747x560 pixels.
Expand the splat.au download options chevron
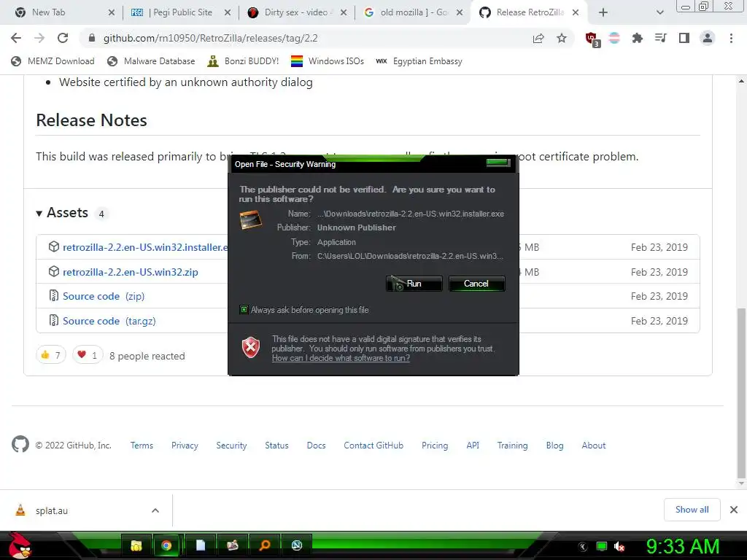pos(155,510)
